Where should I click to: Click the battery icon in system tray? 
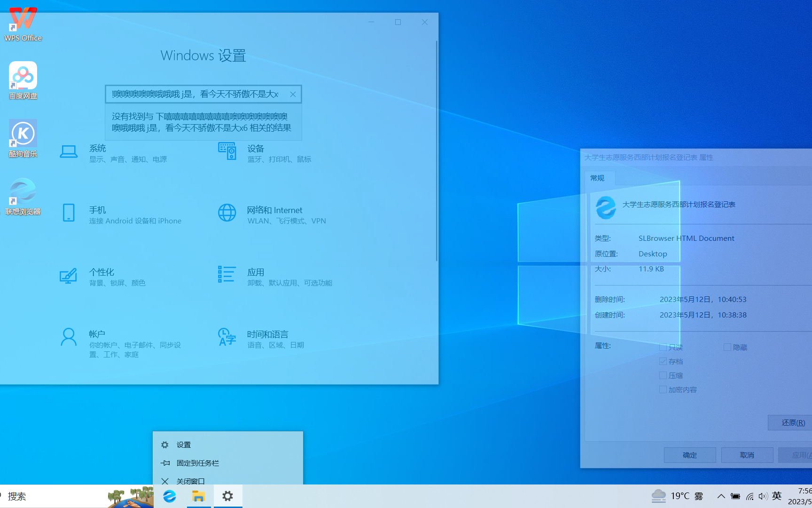coord(735,496)
